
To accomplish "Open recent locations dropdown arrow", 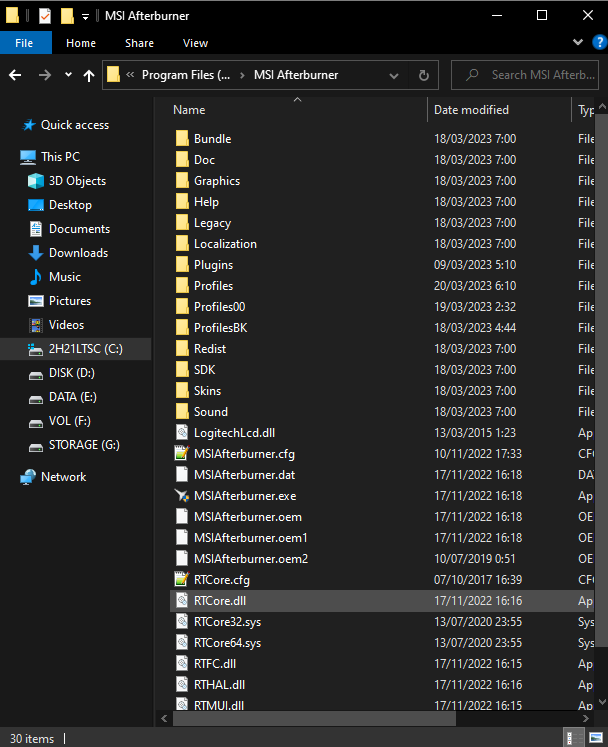I will tap(69, 75).
